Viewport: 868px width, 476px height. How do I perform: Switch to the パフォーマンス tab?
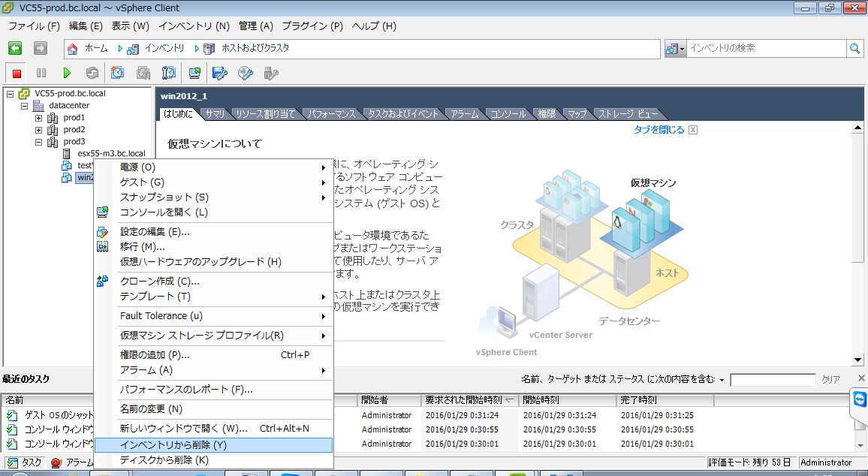(x=332, y=114)
